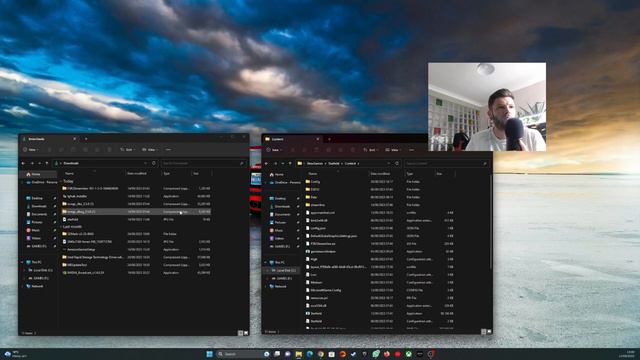Open the See more menu in Downloads window
The image size is (640, 360).
click(168, 150)
